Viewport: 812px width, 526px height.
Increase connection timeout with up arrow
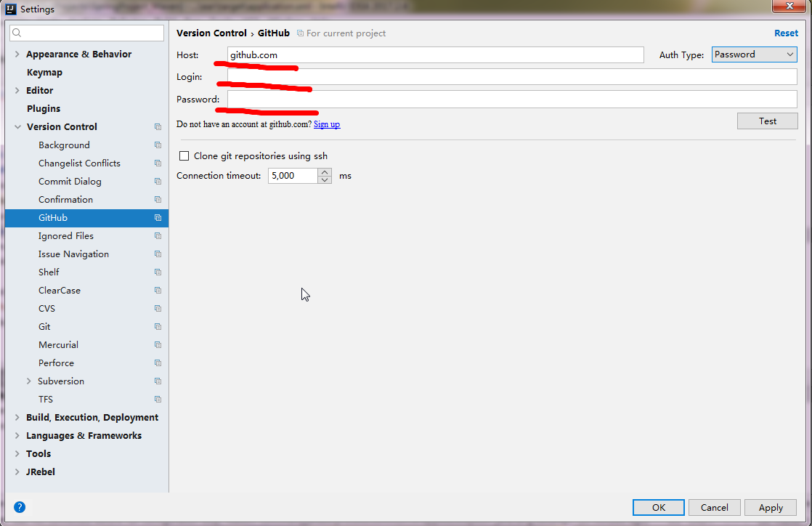[x=325, y=171]
